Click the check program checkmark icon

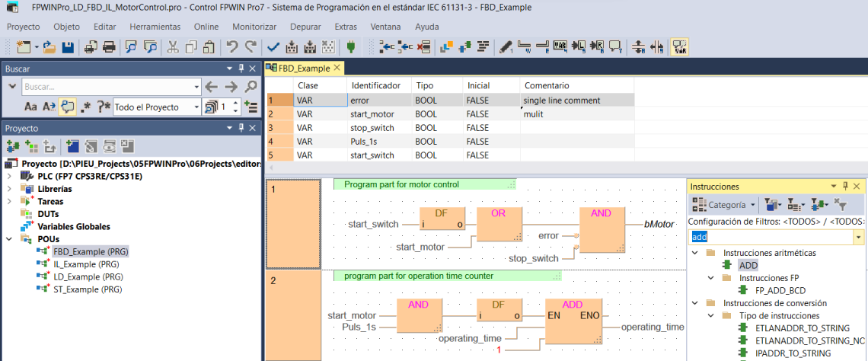tap(273, 47)
